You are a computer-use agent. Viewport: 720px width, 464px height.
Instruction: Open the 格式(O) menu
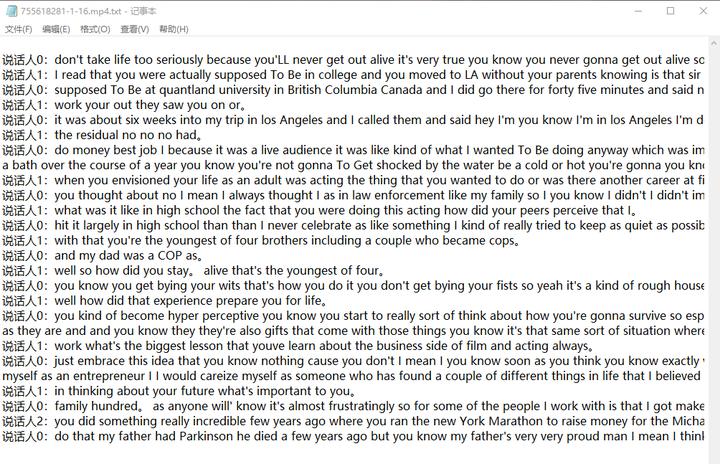click(96, 30)
